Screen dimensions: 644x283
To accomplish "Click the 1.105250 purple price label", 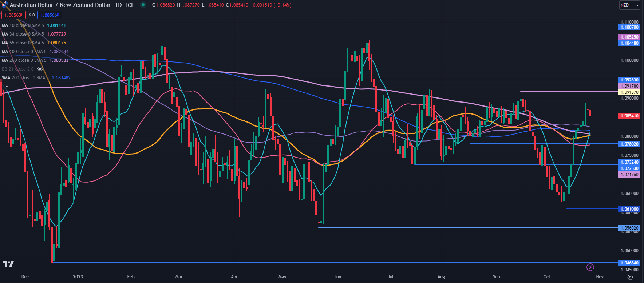I will (629, 37).
